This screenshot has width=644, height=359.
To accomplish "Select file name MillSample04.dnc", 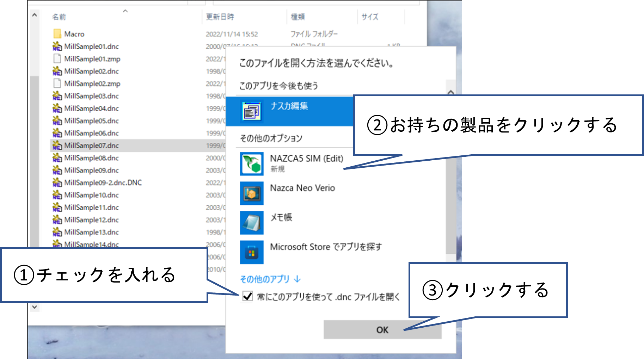I will click(x=92, y=108).
